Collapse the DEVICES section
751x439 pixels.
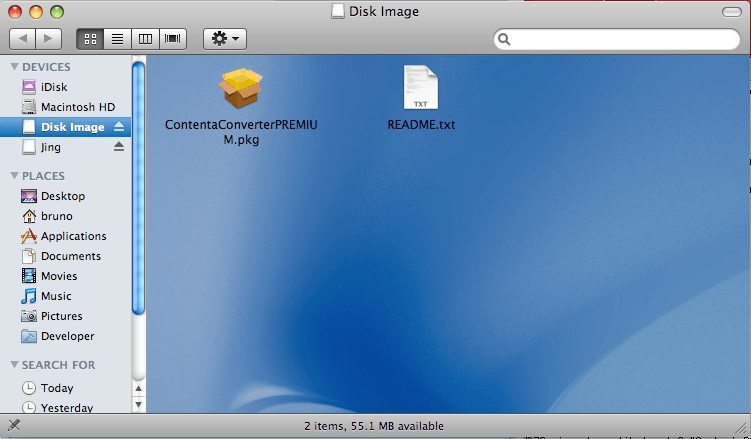tap(14, 67)
